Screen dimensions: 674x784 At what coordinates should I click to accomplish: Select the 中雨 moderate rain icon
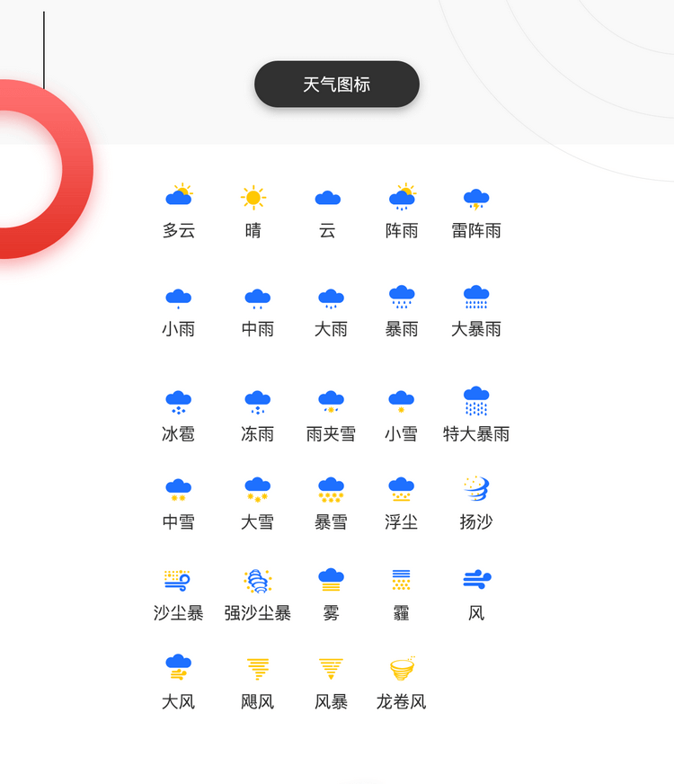tap(257, 298)
